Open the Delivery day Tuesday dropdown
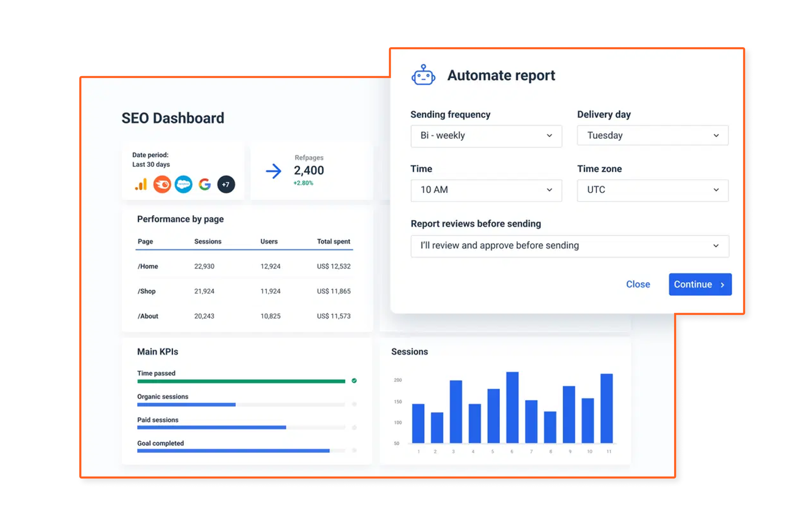The width and height of the screenshot is (798, 532). (x=653, y=136)
